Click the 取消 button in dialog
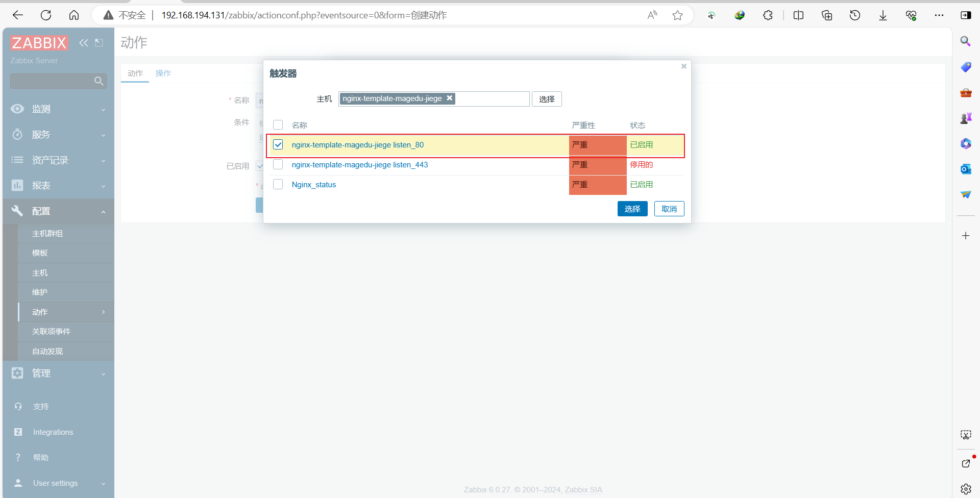 pyautogui.click(x=669, y=209)
